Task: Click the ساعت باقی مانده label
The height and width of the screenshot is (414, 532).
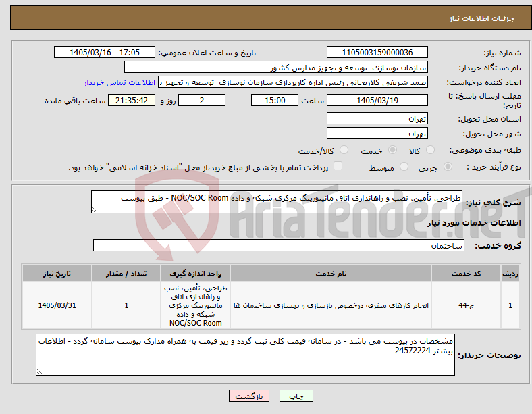Action: click(75, 101)
